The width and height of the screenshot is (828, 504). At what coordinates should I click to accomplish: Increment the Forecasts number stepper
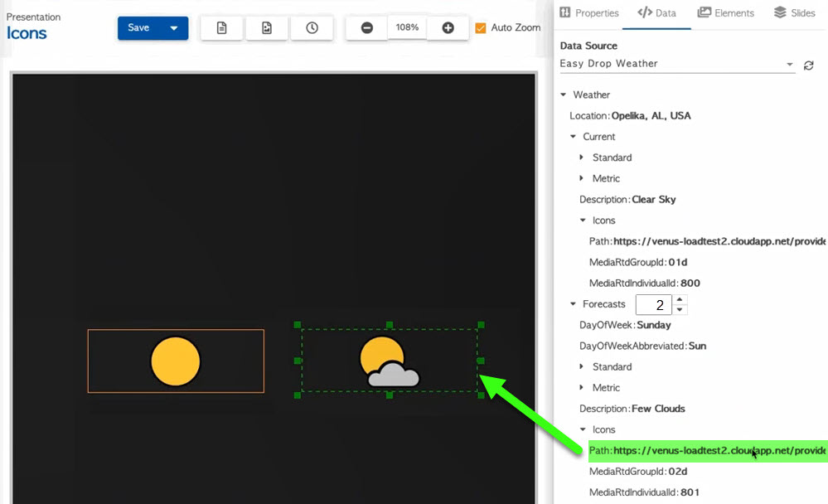click(x=680, y=299)
